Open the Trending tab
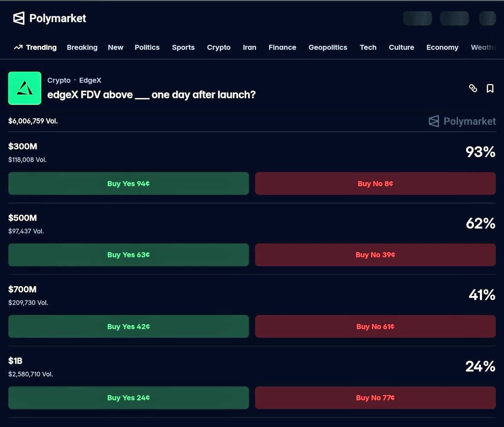Viewport: 504px width, 427px height. (41, 47)
